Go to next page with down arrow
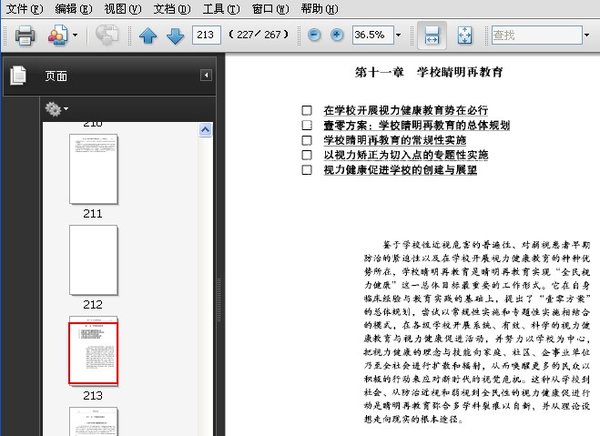Viewport: 600px width, 436px height. click(175, 36)
